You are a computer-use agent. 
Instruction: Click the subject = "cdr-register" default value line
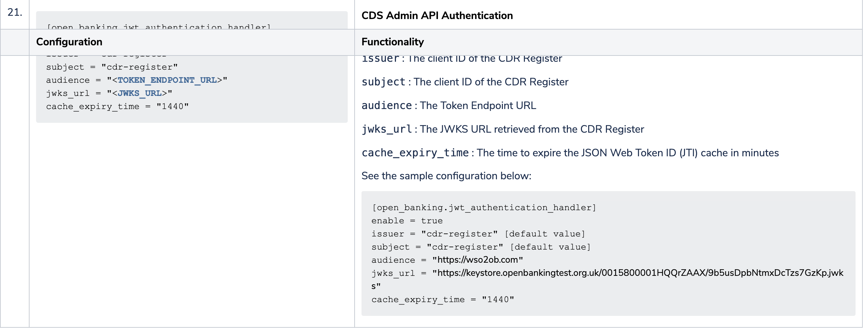click(x=481, y=247)
